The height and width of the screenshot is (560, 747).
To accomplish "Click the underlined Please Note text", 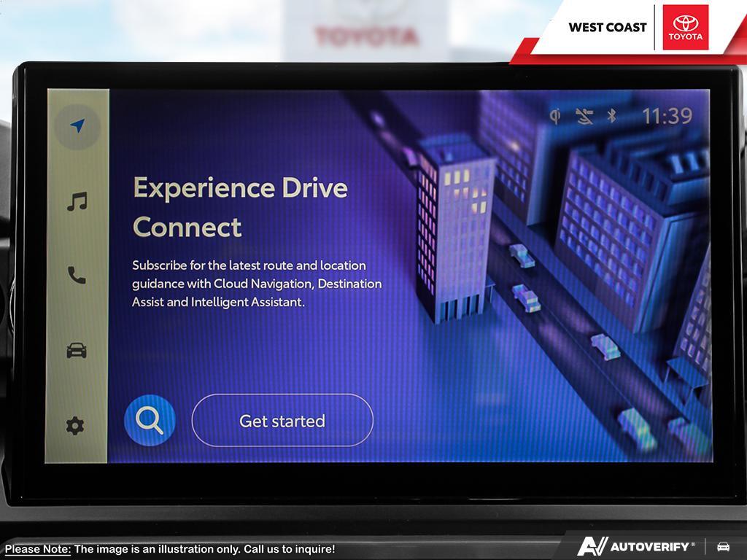I will pyautogui.click(x=38, y=549).
